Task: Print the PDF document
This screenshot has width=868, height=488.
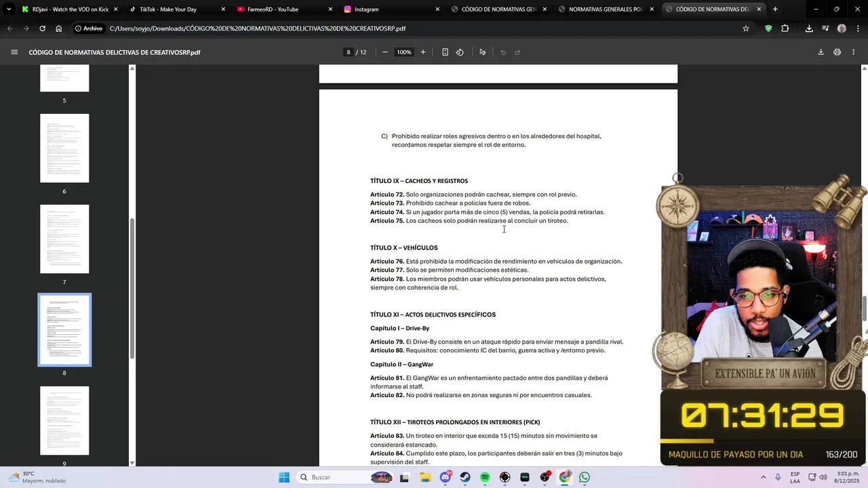Action: pos(837,52)
